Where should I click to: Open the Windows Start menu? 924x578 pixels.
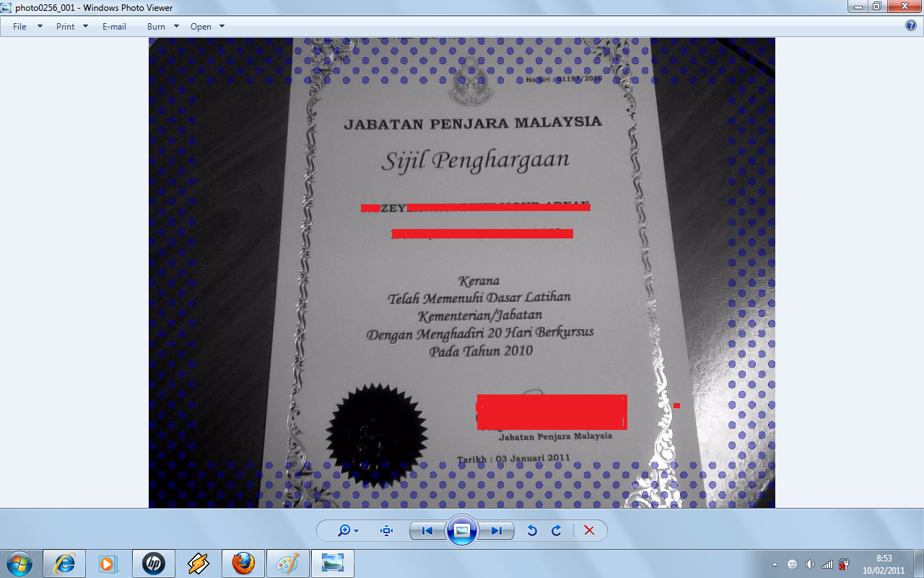[x=19, y=564]
